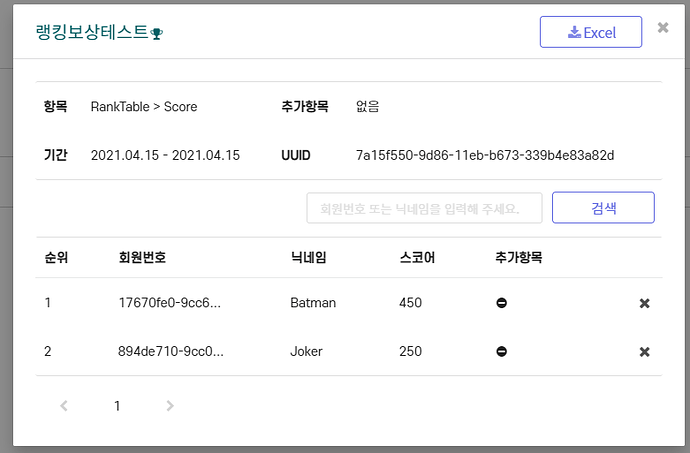Image resolution: width=690 pixels, height=453 pixels.
Task: Select page number 1 in pagination
Action: pyautogui.click(x=117, y=406)
